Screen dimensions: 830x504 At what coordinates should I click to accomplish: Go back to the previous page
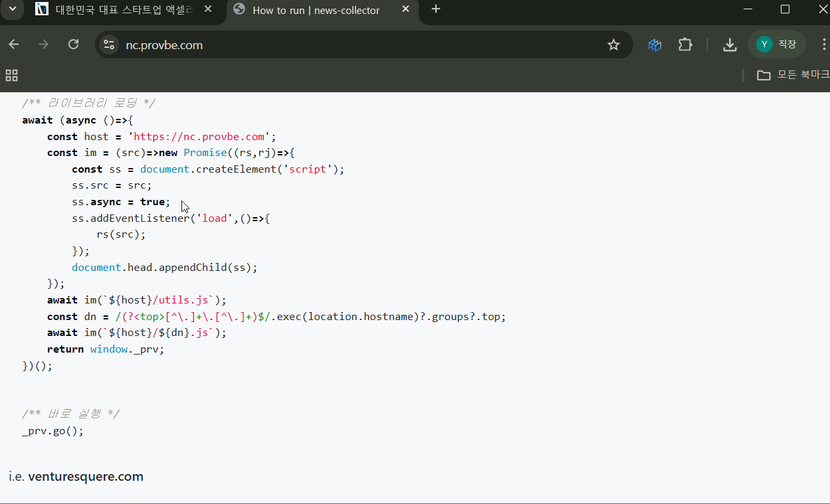tap(14, 44)
